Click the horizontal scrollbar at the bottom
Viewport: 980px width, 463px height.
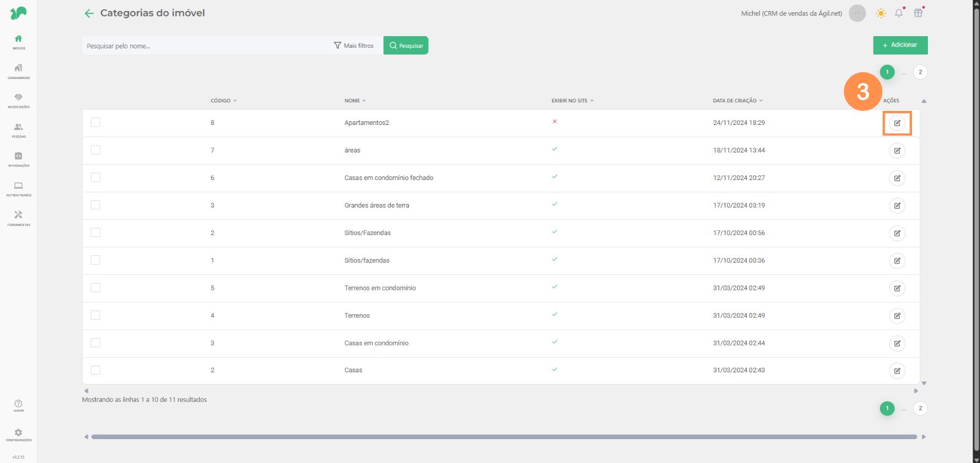[x=503, y=437]
